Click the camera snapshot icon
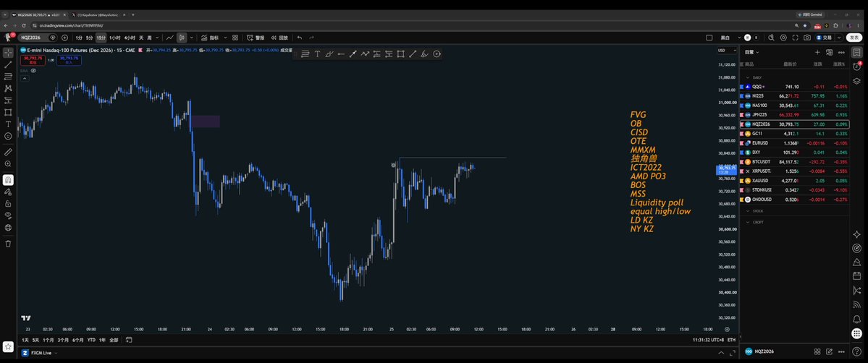Screen dimensions: 868x363 click(807, 38)
